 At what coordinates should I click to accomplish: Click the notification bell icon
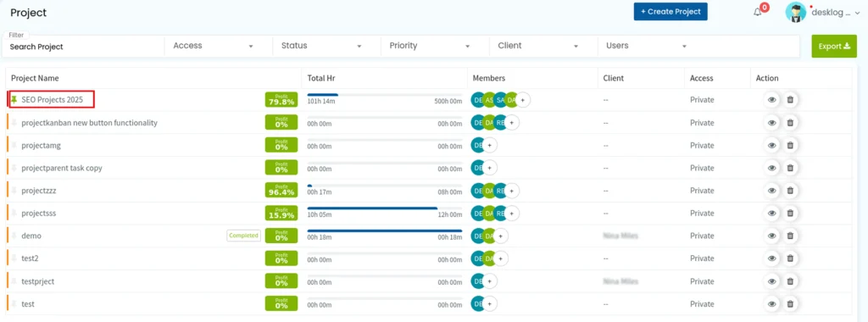tap(758, 12)
